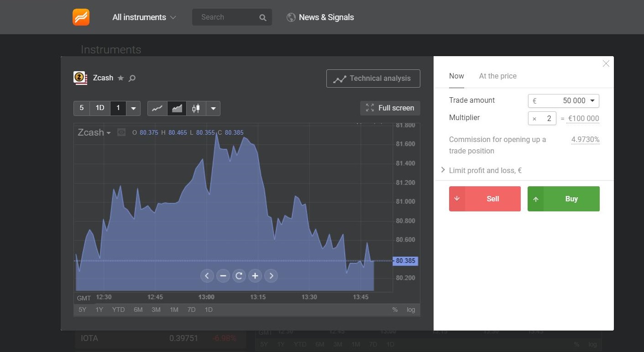The image size is (644, 352).
Task: Reset the chart view
Action: tap(239, 276)
